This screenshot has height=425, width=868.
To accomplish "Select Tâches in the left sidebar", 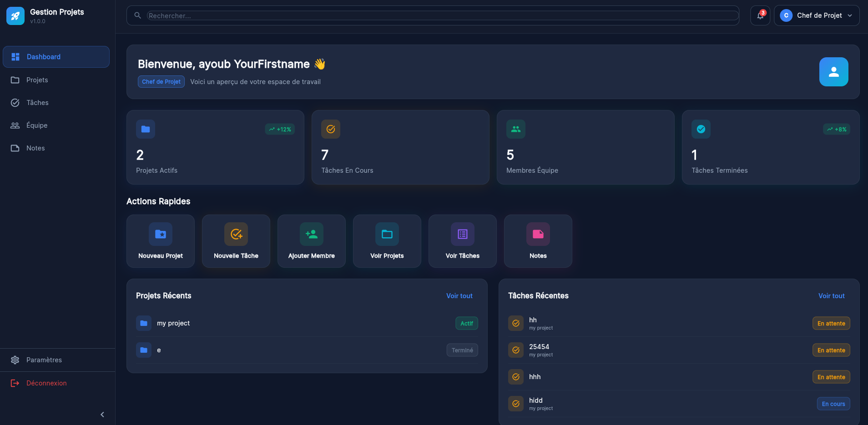I will pos(38,102).
